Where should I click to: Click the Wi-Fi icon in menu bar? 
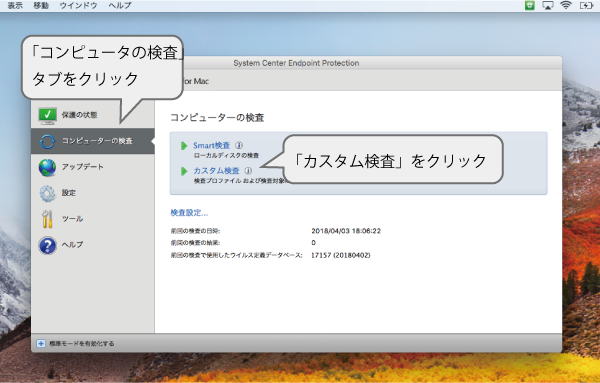click(566, 5)
